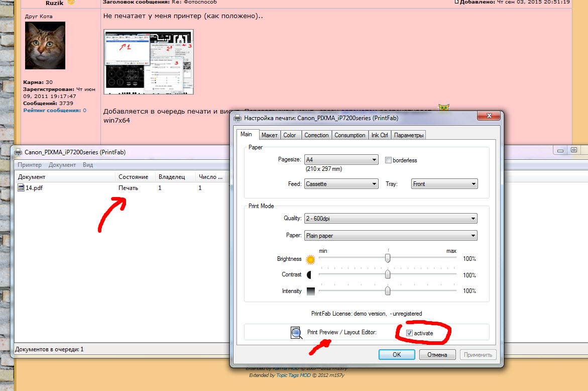This screenshot has height=391, width=588.
Task: Open the Pagesize A4 dropdown
Action: (341, 160)
